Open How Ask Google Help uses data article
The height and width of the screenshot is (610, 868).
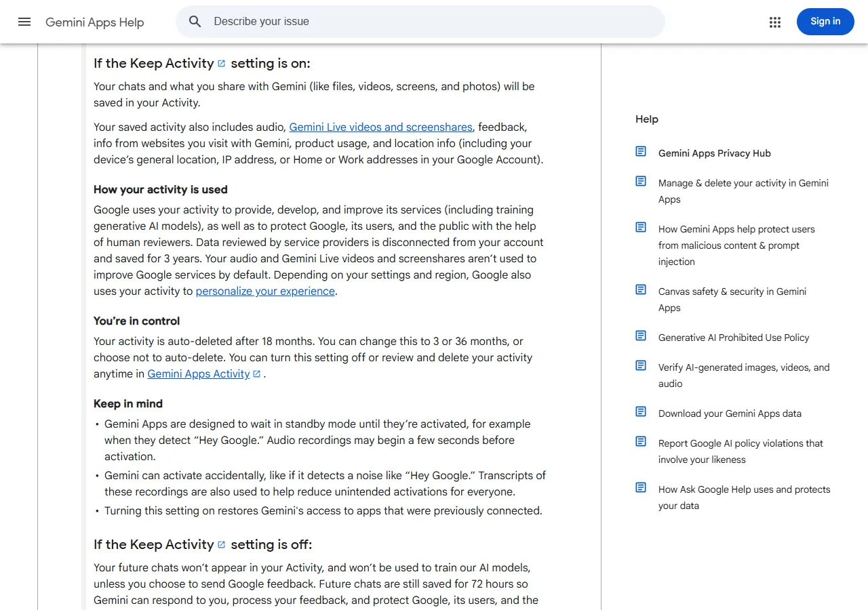click(745, 497)
